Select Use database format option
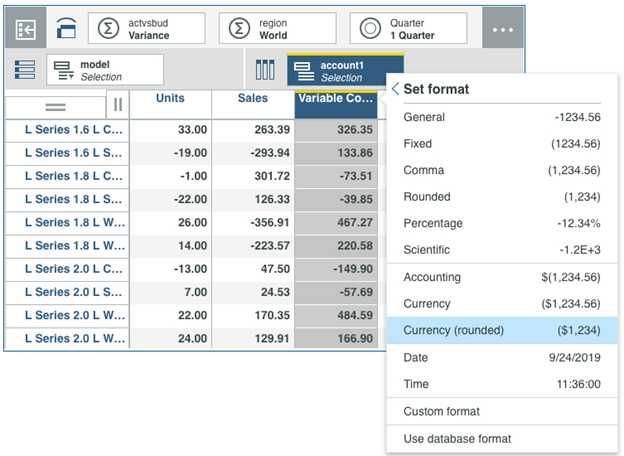The width and height of the screenshot is (624, 456). (x=502, y=438)
